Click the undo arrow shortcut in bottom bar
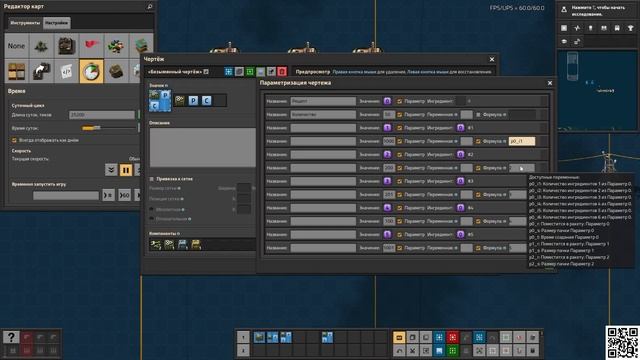This screenshot has width=640, height=360. coord(399,351)
